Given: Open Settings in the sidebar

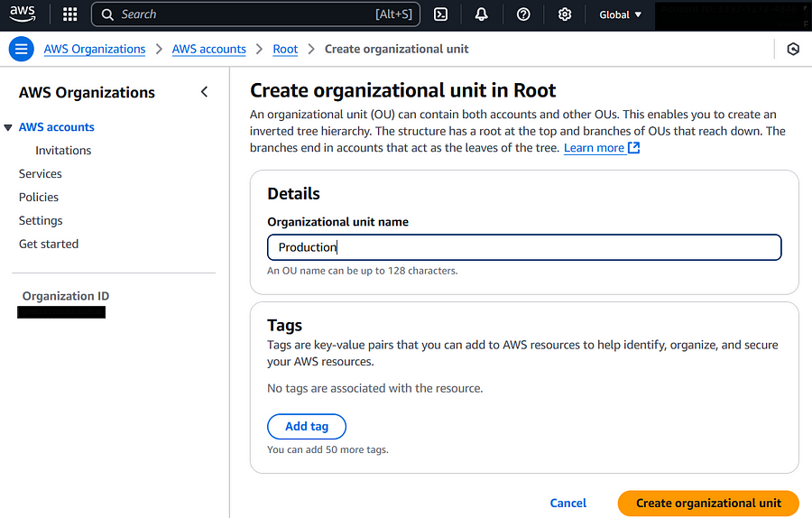Looking at the screenshot, I should [x=41, y=221].
